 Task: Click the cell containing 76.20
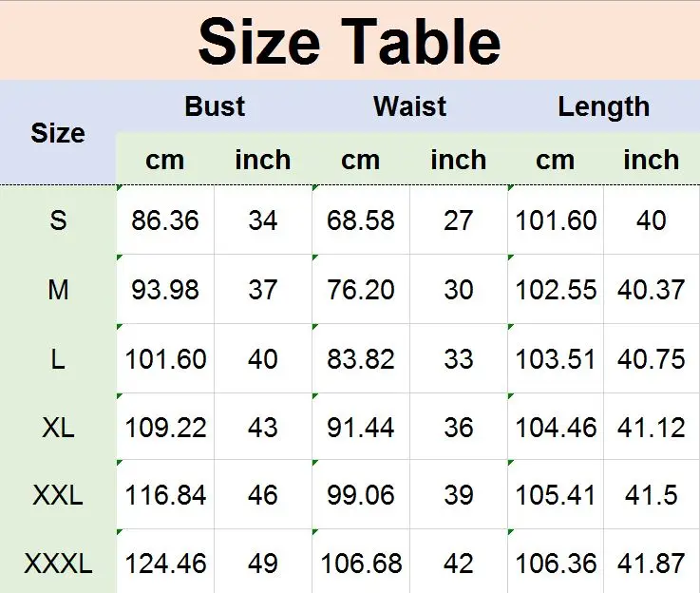click(361, 290)
